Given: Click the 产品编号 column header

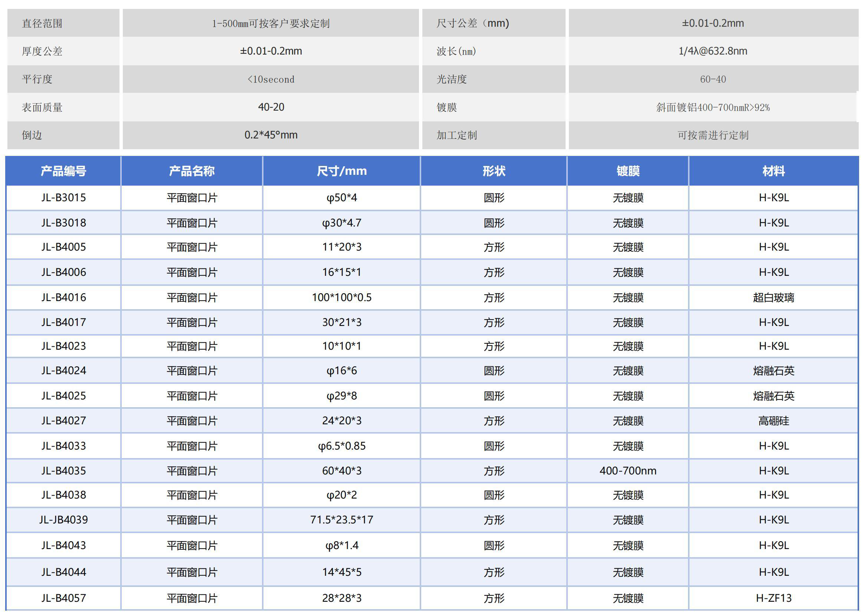Looking at the screenshot, I should pos(63,171).
